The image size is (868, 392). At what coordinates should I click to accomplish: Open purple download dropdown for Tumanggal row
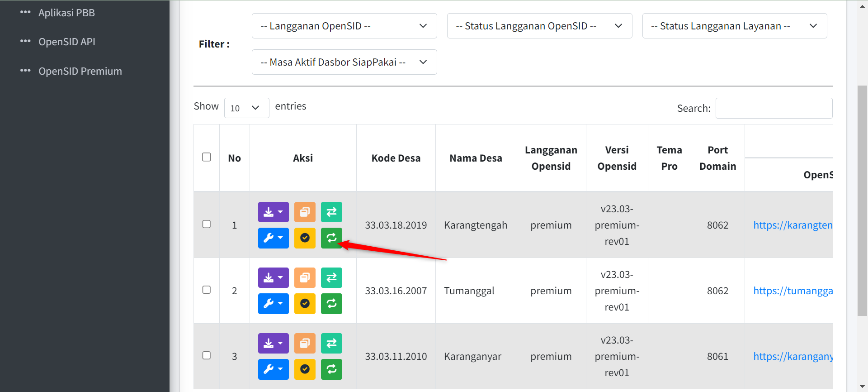tap(273, 277)
